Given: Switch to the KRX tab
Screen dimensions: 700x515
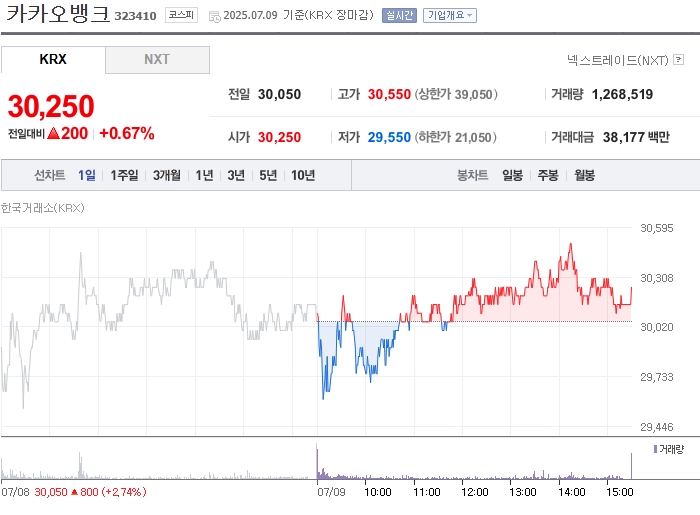Looking at the screenshot, I should point(53,59).
